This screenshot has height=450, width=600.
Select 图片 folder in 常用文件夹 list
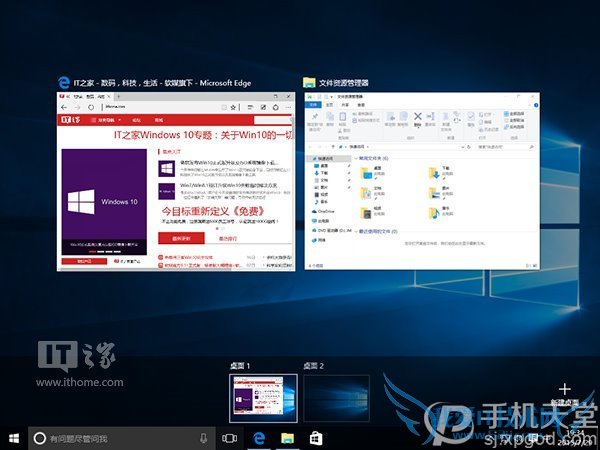point(441,192)
